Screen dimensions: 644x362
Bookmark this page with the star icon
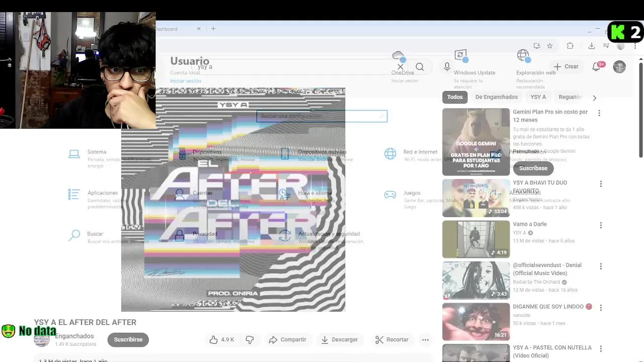550,46
